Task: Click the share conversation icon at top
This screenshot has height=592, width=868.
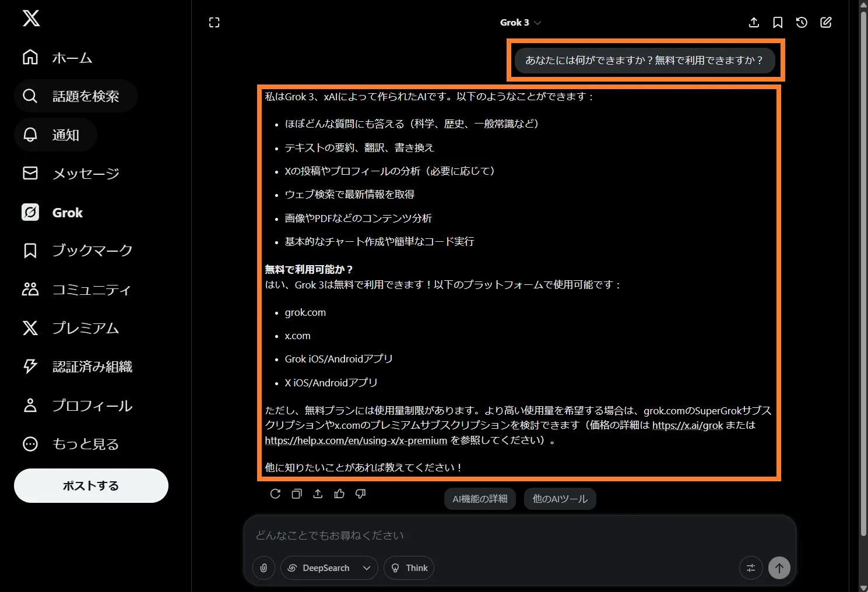Action: coord(754,23)
